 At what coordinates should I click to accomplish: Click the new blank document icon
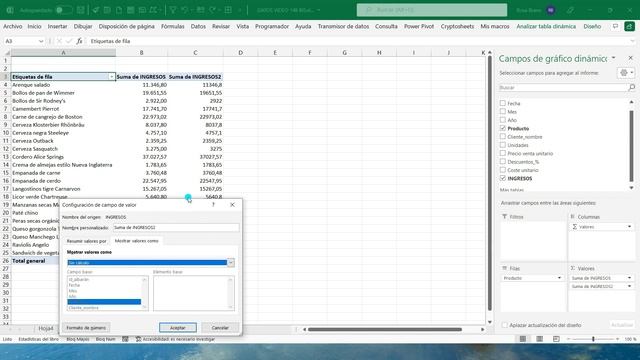[x=119, y=10]
